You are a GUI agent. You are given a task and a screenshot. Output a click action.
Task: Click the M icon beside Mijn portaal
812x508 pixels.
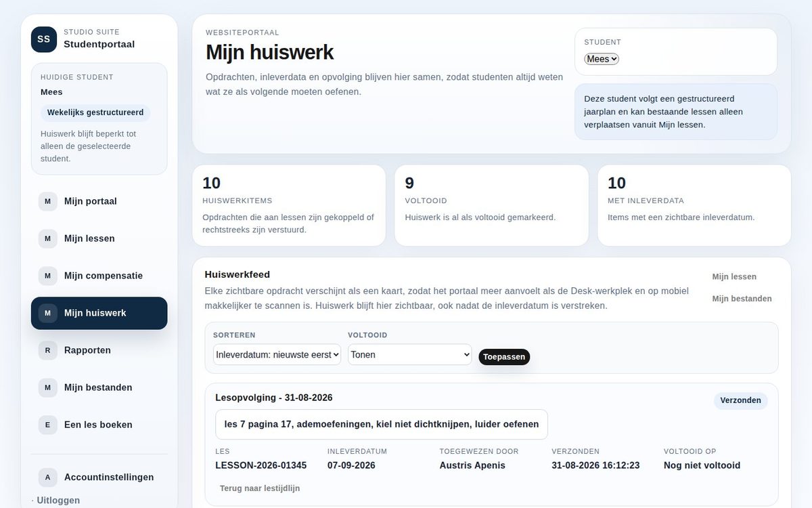47,201
